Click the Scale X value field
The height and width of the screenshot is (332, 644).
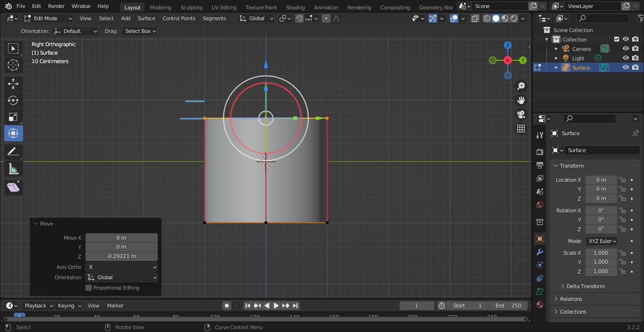click(x=601, y=253)
